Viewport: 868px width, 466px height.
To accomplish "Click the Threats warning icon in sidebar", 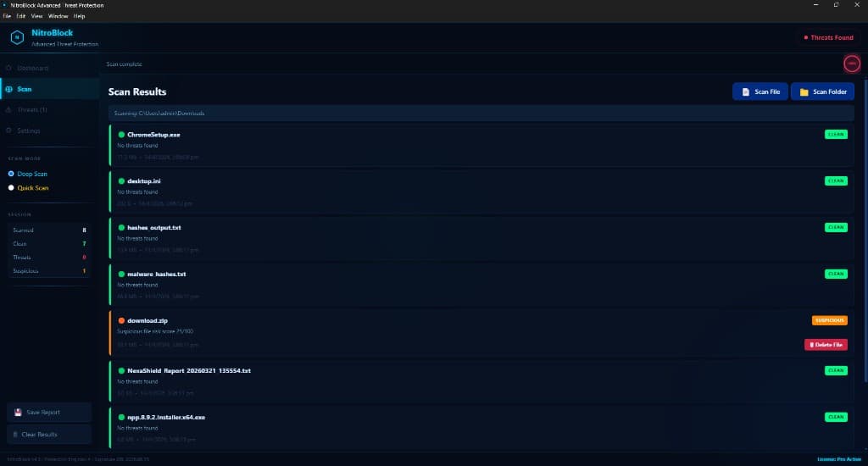I will (x=8, y=109).
